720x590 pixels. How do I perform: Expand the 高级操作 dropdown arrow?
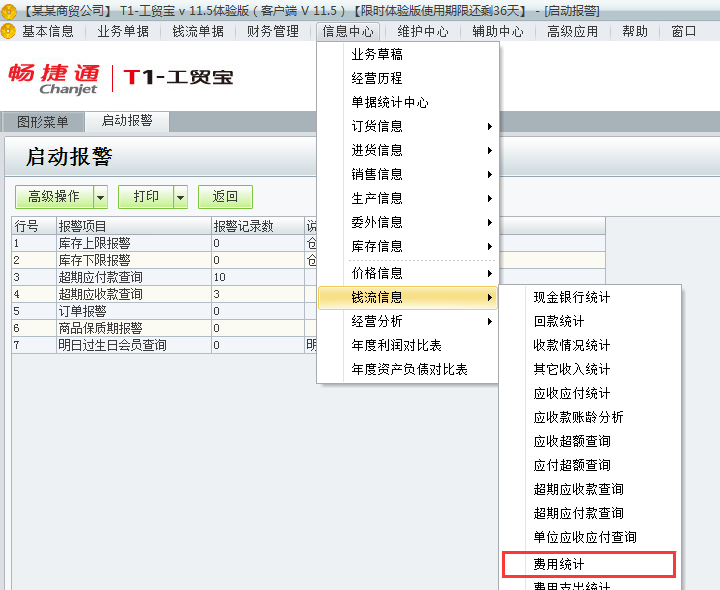(x=101, y=197)
